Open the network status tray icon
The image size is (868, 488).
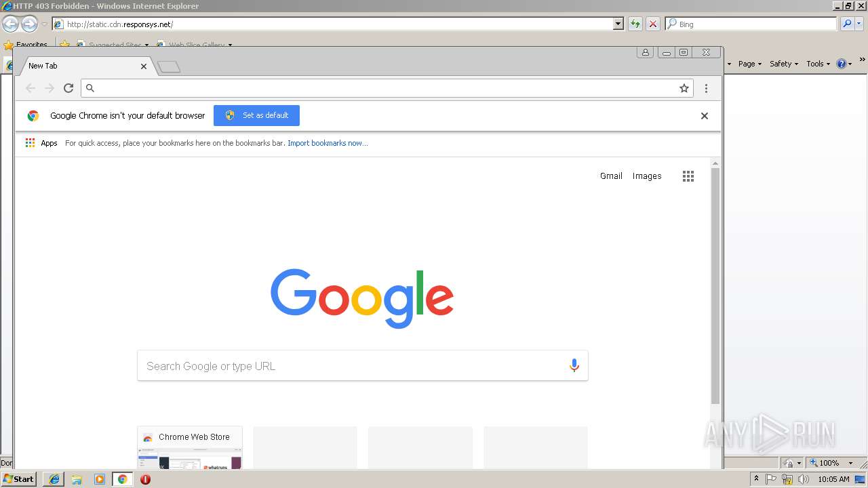[787, 479]
